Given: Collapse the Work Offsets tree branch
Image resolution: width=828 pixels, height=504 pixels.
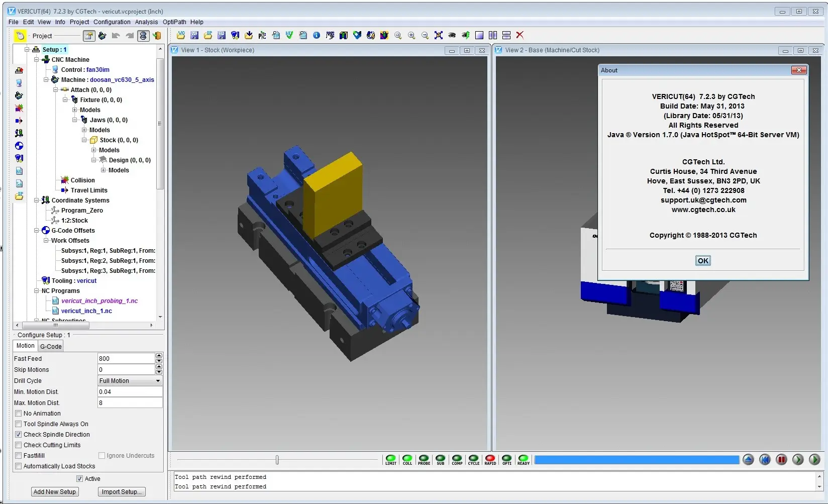Looking at the screenshot, I should [x=46, y=240].
